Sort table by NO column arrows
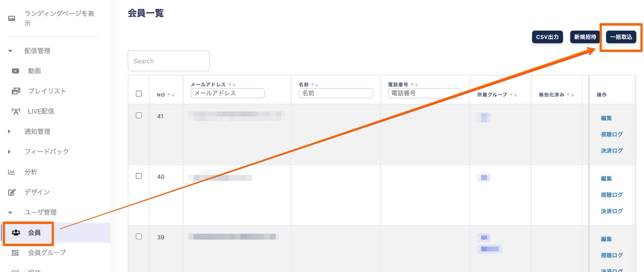 171,95
